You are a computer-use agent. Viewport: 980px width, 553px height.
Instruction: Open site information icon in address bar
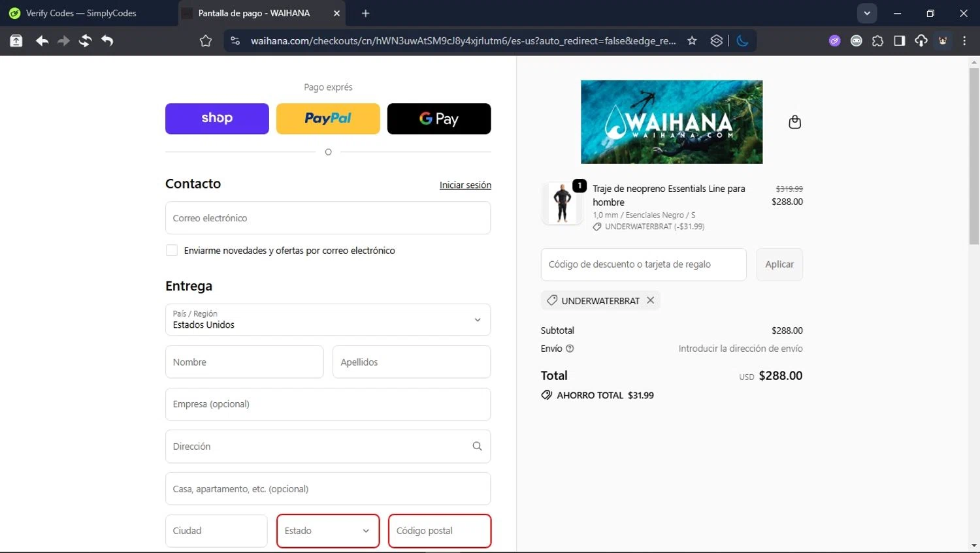235,41
